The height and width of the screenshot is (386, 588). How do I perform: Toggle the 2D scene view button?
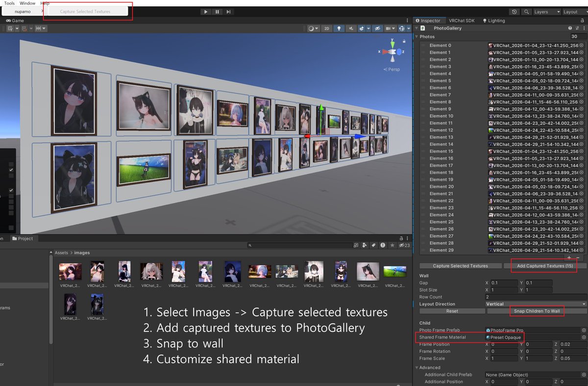tap(327, 28)
